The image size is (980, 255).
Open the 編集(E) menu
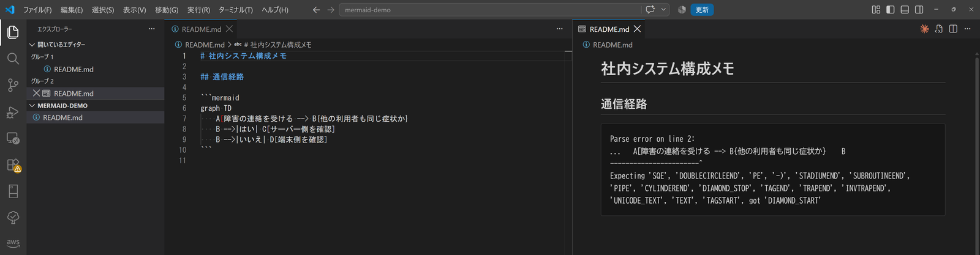pos(72,10)
